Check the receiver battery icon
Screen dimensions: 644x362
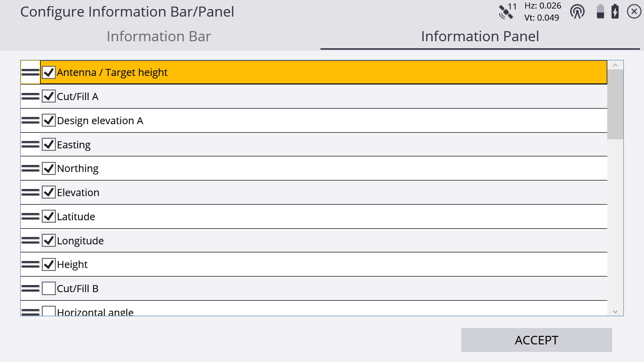(600, 12)
